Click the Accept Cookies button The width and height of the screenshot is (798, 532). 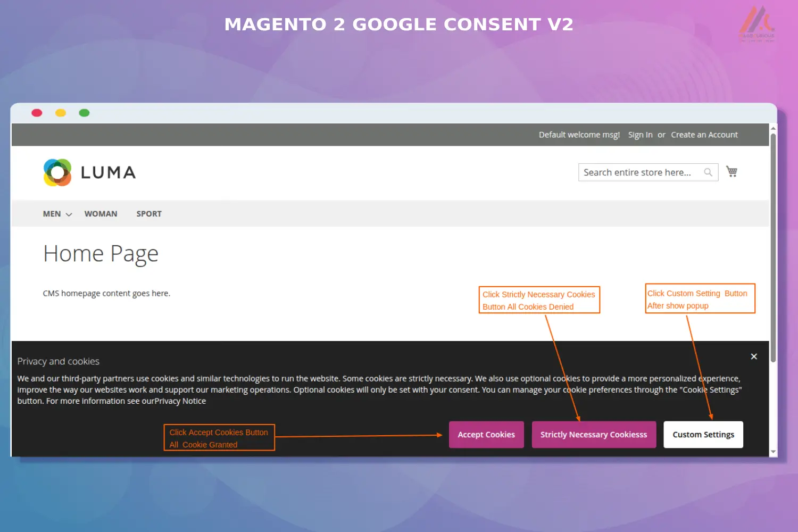(x=486, y=434)
